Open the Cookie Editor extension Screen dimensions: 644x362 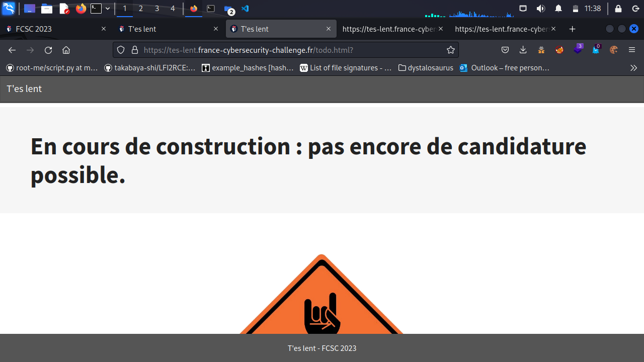click(x=613, y=50)
